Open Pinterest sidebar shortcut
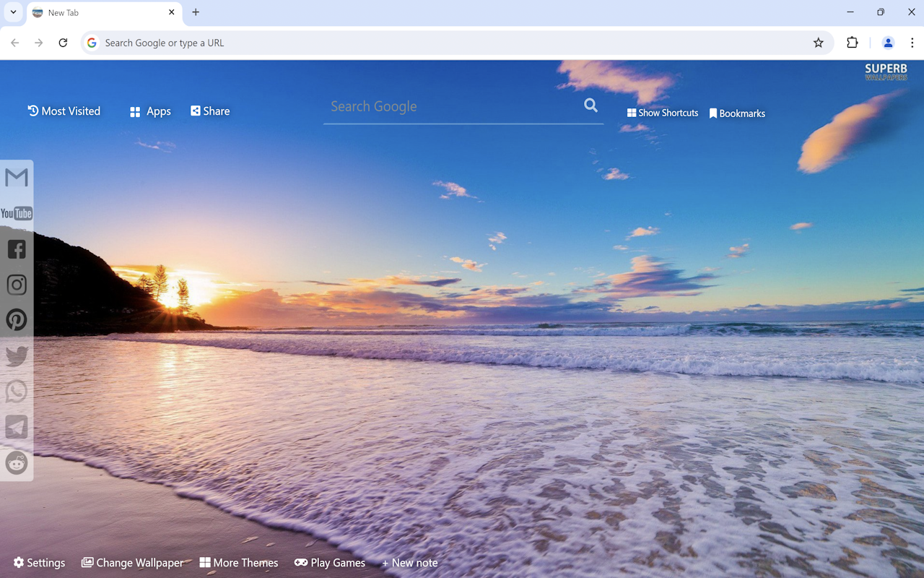Screen dimensions: 924x578 16,320
